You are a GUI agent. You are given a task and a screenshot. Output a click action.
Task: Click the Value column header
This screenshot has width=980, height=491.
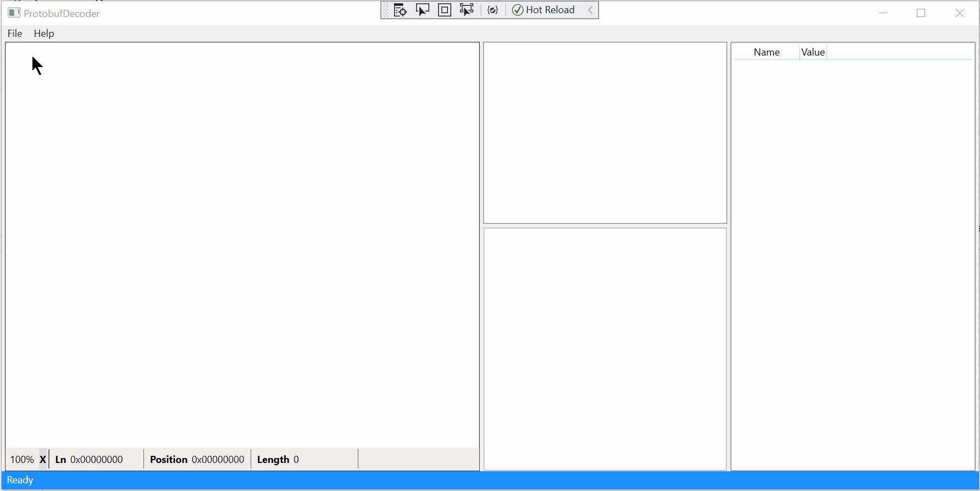813,52
